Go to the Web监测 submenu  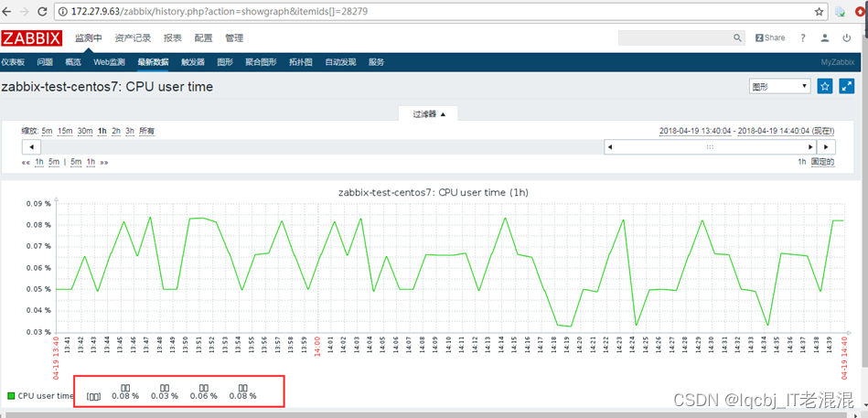click(109, 62)
